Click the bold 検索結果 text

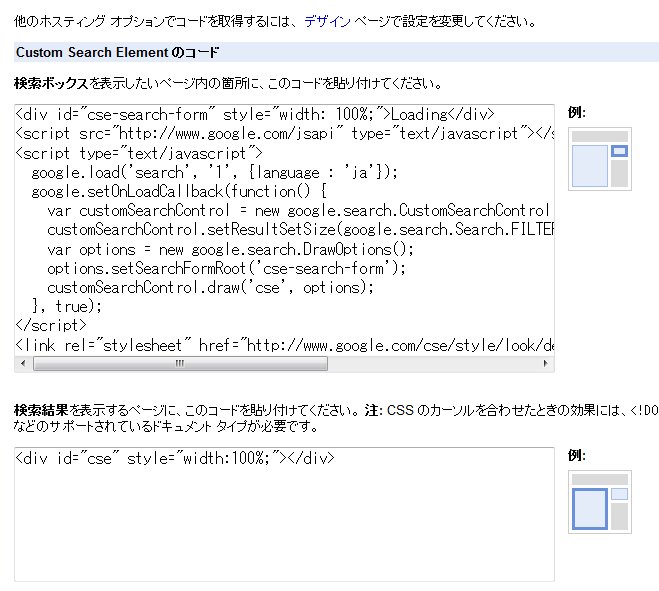click(41, 410)
